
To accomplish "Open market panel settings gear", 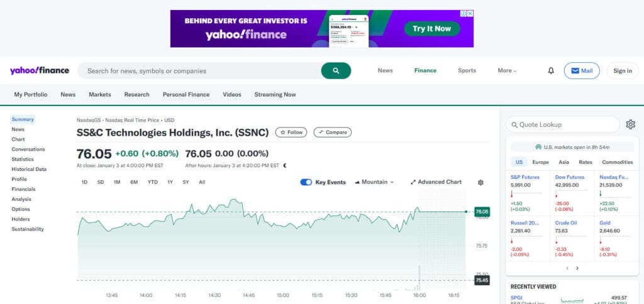I will [630, 124].
